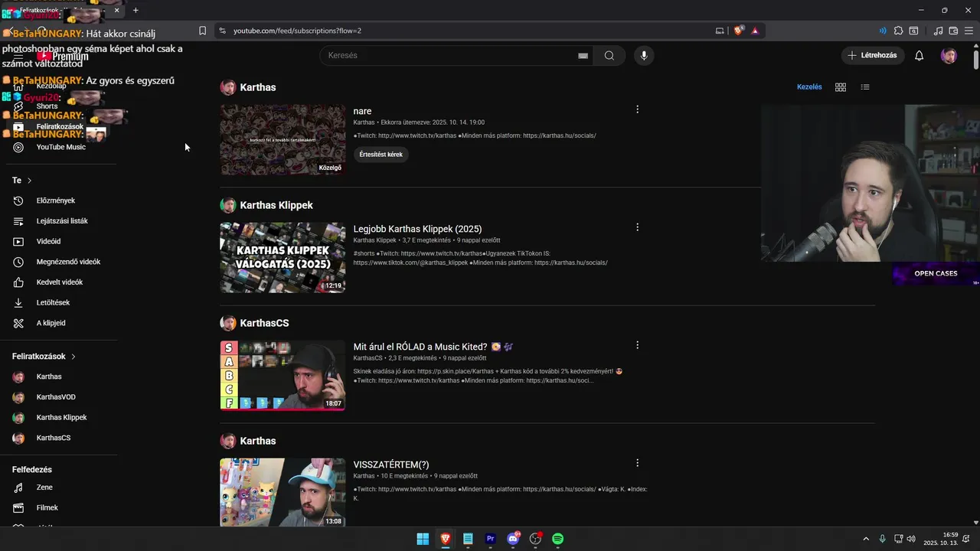The width and height of the screenshot is (980, 551).
Task: Click the search magnifier button
Action: (x=609, y=55)
